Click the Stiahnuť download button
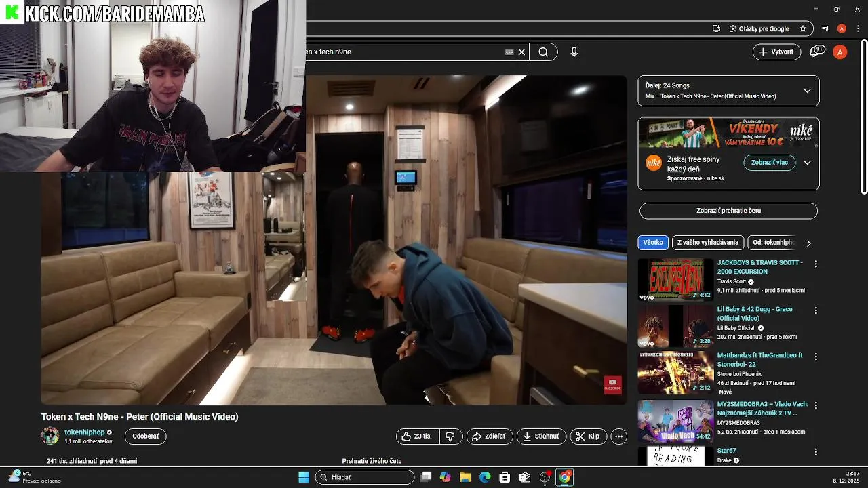The width and height of the screenshot is (868, 488). click(541, 436)
